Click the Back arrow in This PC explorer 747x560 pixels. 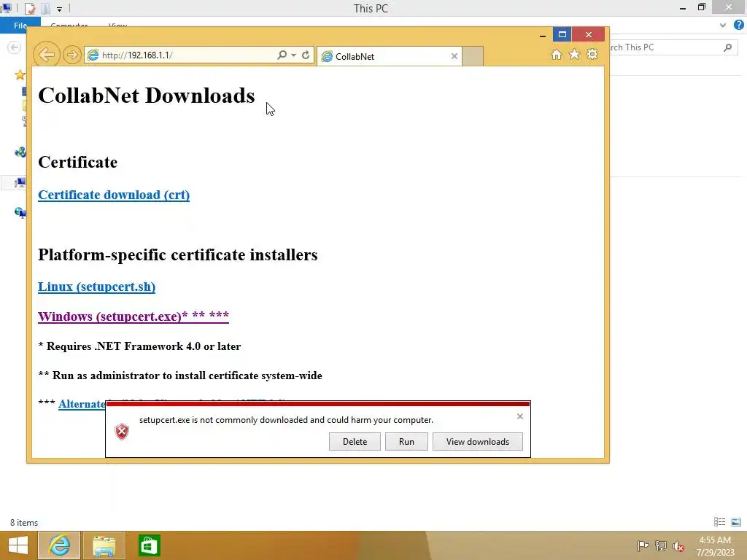[x=15, y=47]
